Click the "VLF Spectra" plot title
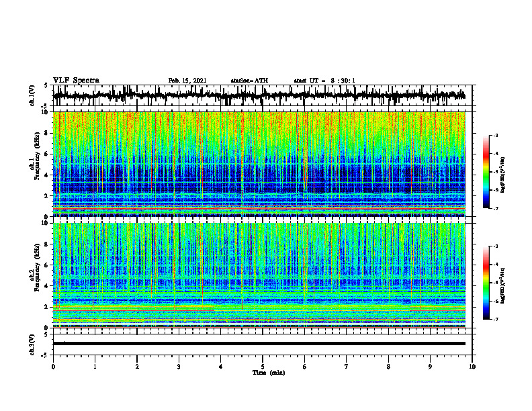532x411 pixels. (76, 80)
